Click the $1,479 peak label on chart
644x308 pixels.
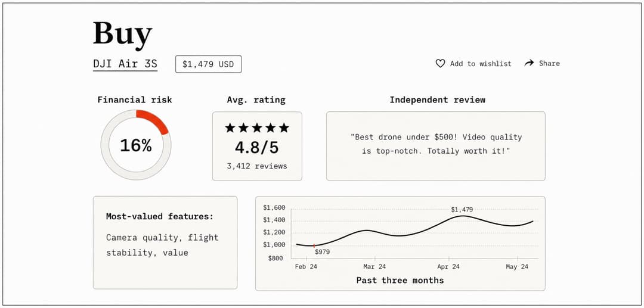[x=462, y=210]
